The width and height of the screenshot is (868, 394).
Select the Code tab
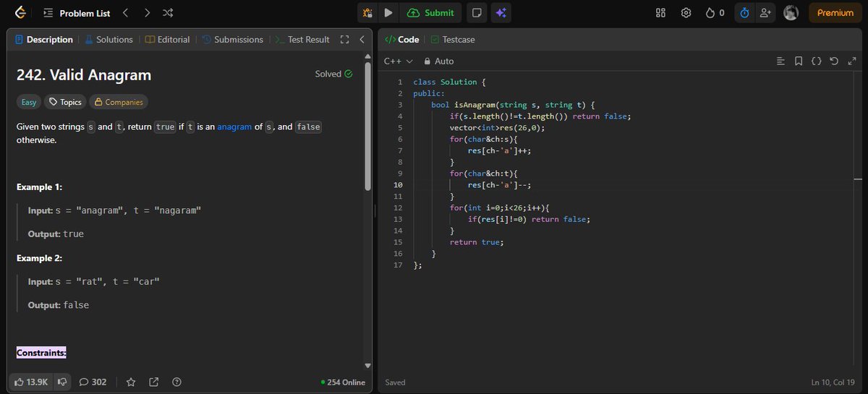point(401,40)
